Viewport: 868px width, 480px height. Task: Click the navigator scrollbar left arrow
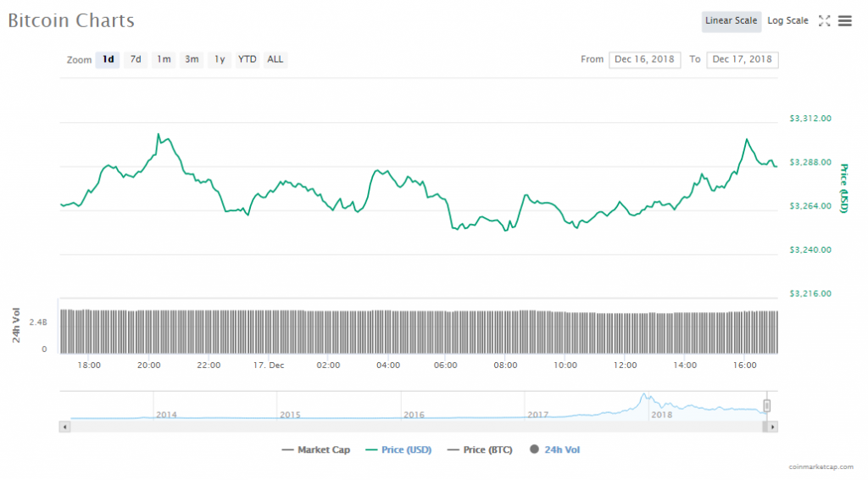click(65, 427)
